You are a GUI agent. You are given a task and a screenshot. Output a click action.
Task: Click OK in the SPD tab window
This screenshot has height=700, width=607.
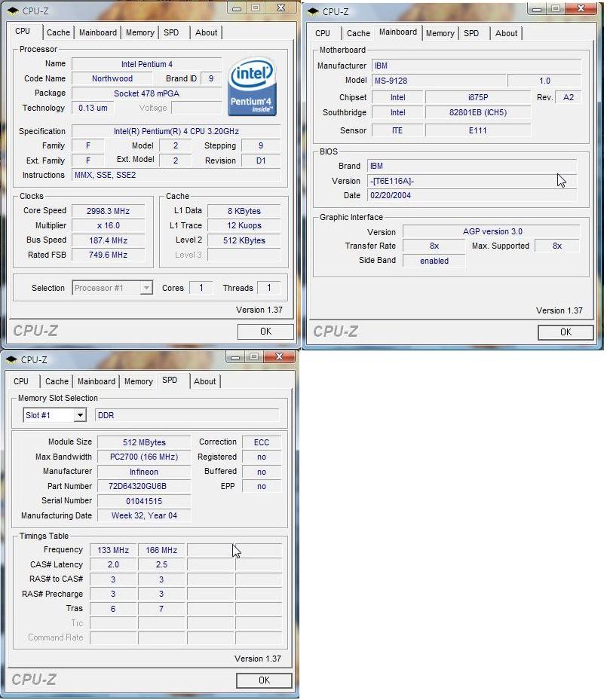click(264, 680)
